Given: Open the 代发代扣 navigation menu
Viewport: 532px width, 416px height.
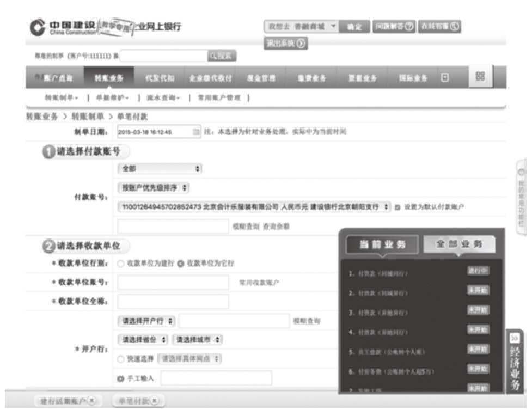Looking at the screenshot, I should 160,78.
